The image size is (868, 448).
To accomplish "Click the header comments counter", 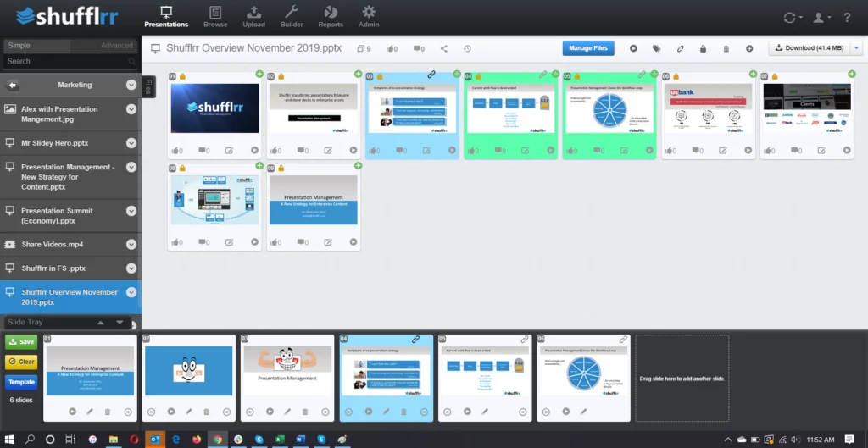I will point(419,48).
